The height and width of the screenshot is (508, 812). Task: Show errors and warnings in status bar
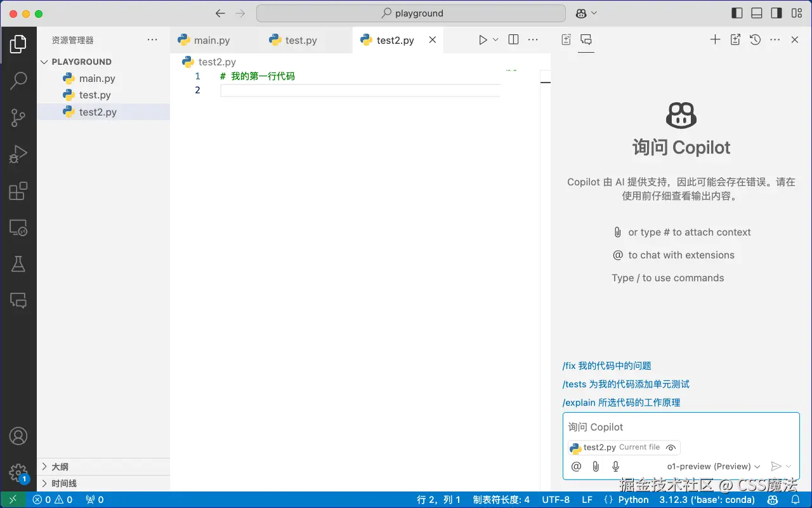tap(53, 500)
